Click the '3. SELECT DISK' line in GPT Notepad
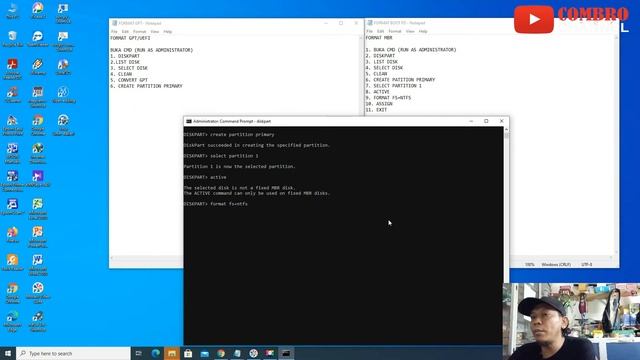 pos(129,68)
